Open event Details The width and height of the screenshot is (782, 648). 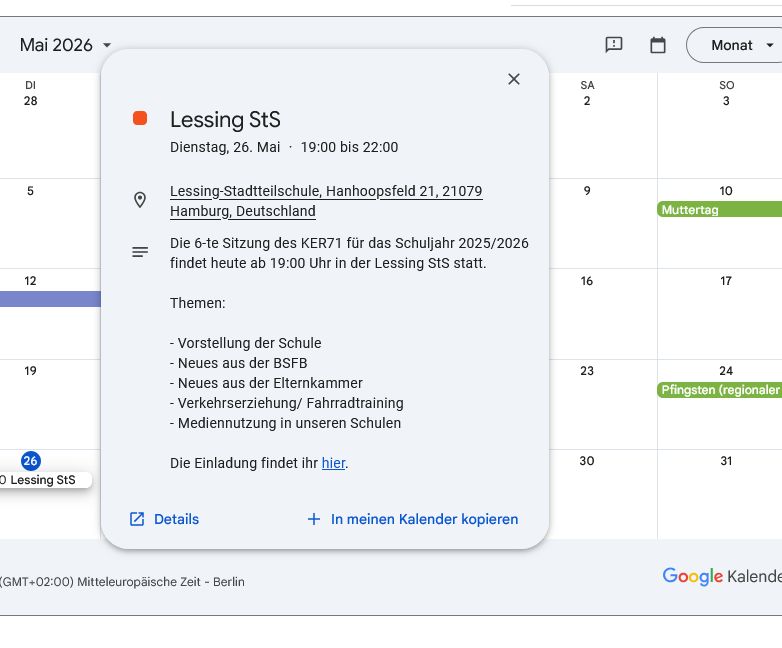point(164,519)
